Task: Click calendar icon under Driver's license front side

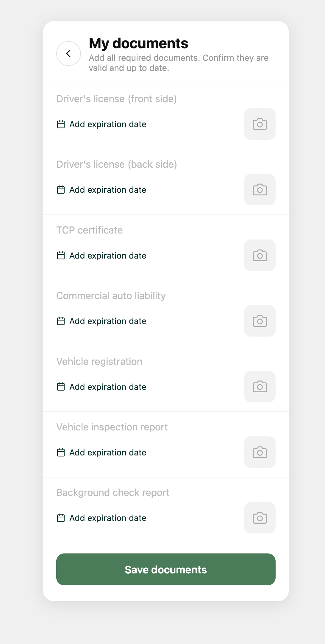Action: (x=61, y=124)
